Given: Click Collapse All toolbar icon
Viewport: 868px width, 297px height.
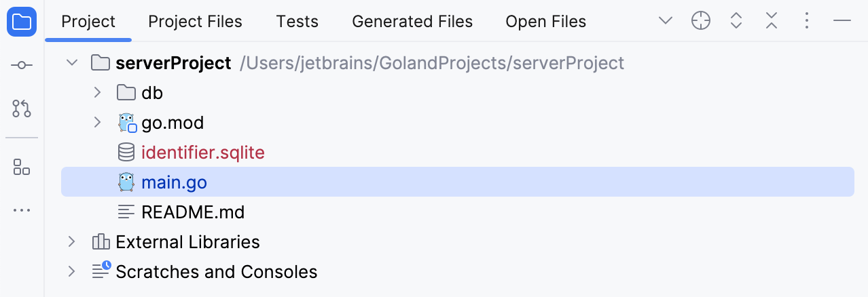Looking at the screenshot, I should pyautogui.click(x=772, y=22).
